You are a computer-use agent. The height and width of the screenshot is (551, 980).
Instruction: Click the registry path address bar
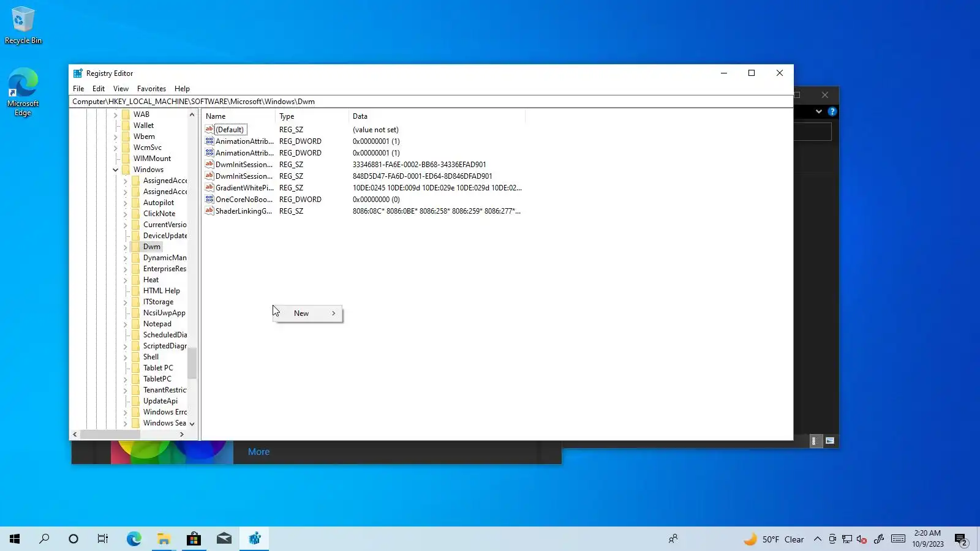[x=431, y=102]
